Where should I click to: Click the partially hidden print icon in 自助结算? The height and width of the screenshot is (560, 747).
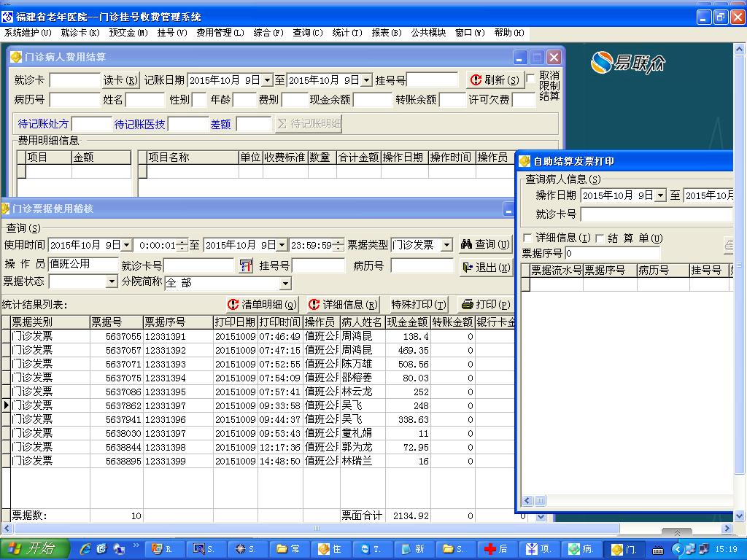729,245
